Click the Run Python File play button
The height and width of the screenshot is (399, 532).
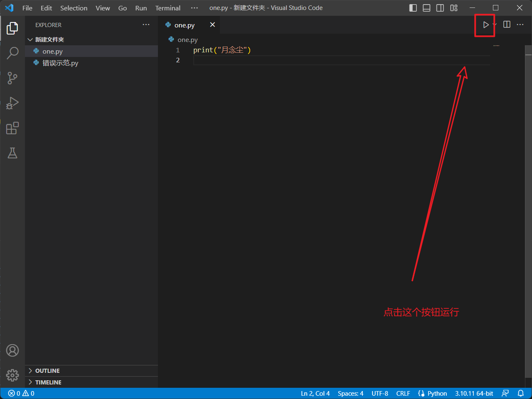485,25
